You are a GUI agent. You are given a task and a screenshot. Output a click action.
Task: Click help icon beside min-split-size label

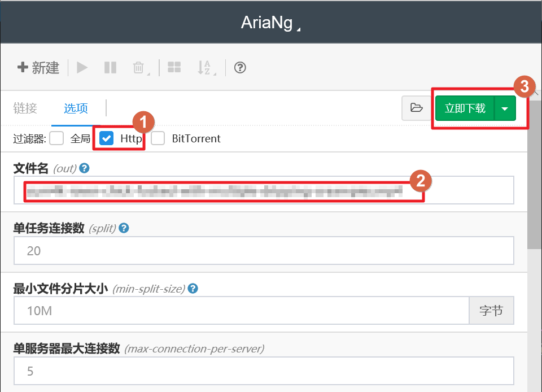click(193, 289)
